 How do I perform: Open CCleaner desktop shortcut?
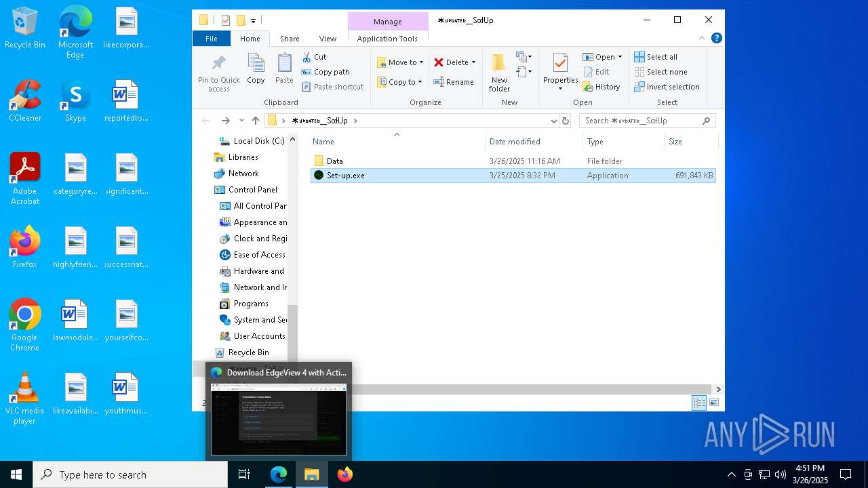pos(25,102)
